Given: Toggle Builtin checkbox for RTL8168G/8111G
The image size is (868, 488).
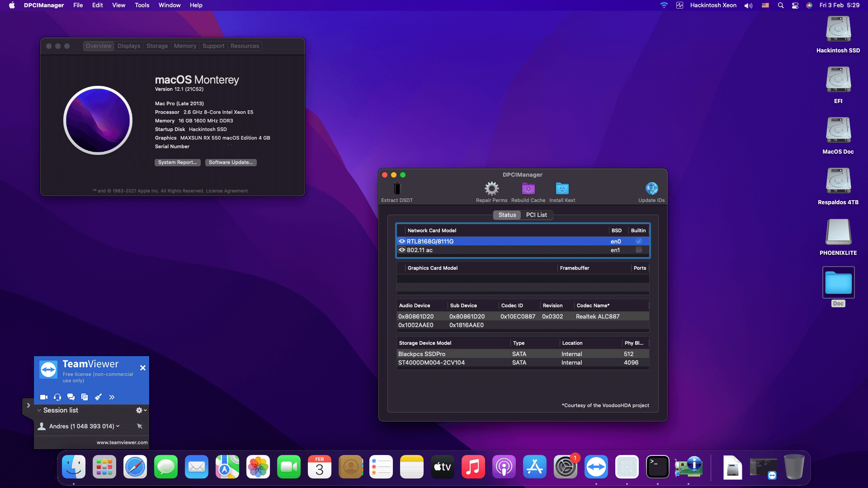Looking at the screenshot, I should point(638,241).
